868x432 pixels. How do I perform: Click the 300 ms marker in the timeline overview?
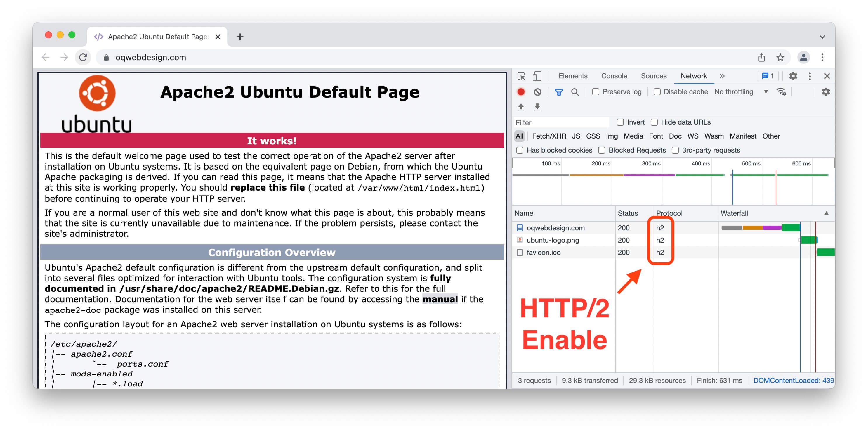pos(650,164)
